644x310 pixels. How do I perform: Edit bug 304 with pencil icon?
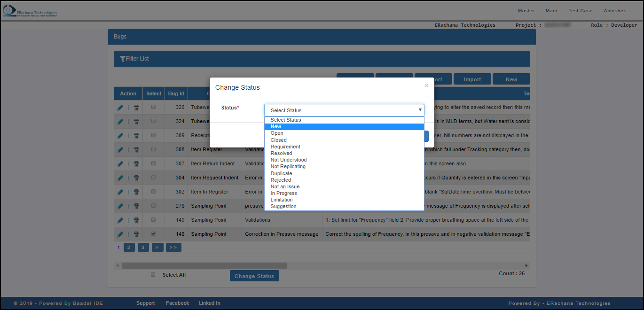(120, 178)
